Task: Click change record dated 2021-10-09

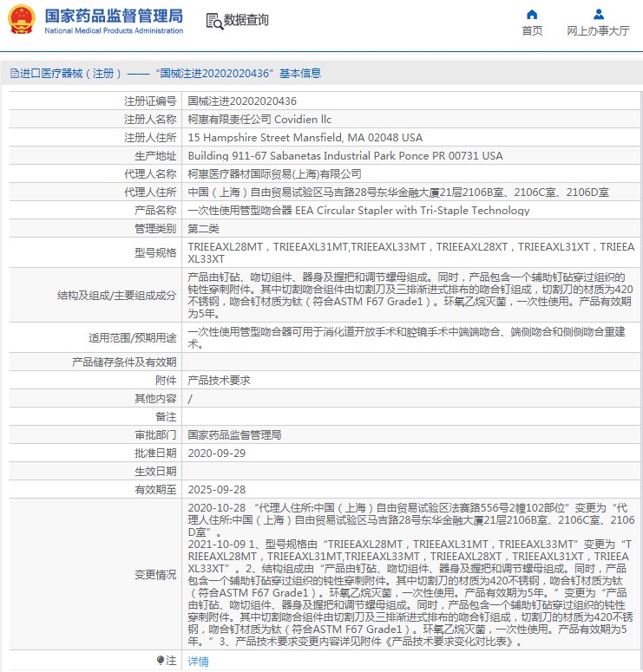Action: 410,593
